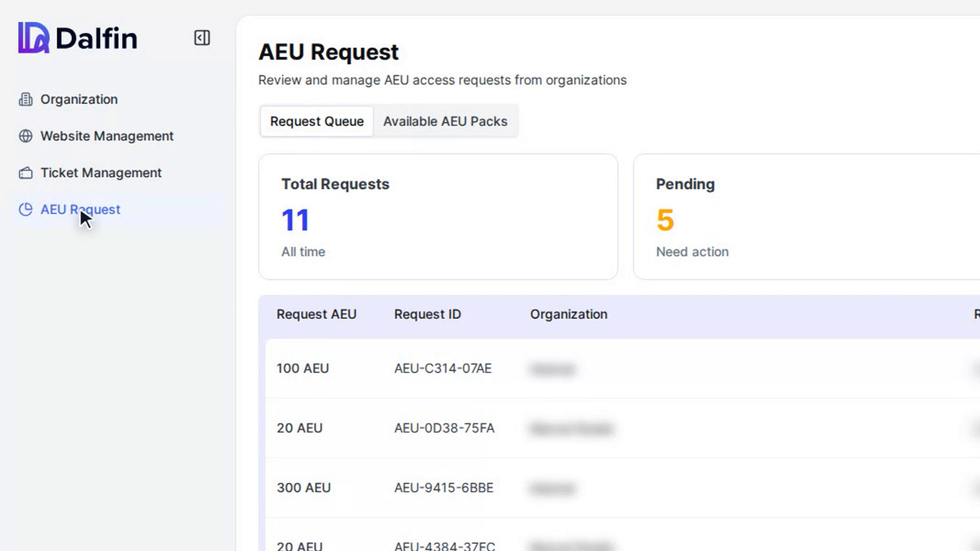Image resolution: width=980 pixels, height=551 pixels.
Task: Click the Request AEU column header
Action: (x=316, y=314)
